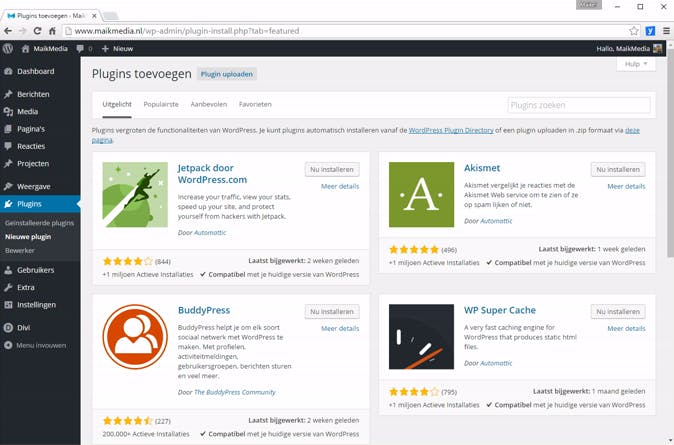
Task: Click the Hallo, MaikMedia account greeting
Action: click(623, 49)
